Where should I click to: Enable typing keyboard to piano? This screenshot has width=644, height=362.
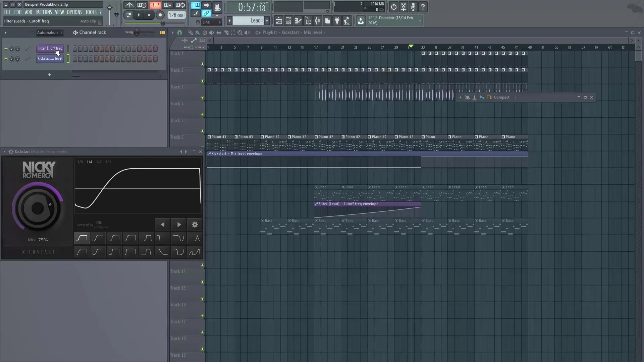pyautogui.click(x=196, y=5)
